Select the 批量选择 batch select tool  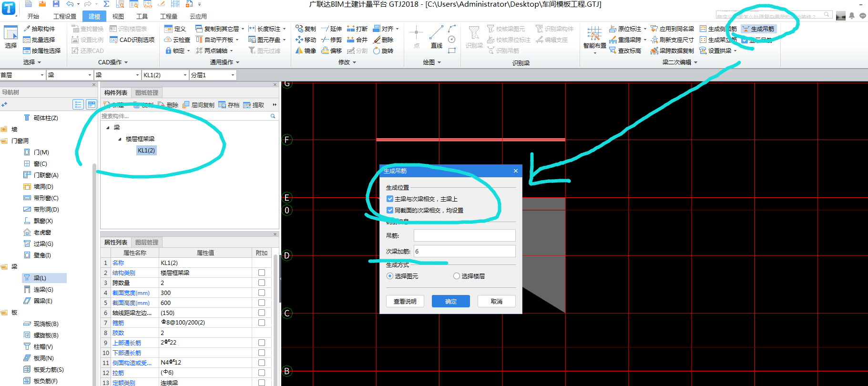tap(39, 40)
